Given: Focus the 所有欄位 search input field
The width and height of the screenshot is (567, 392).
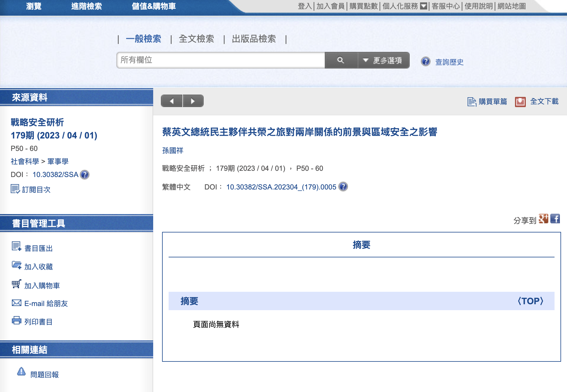Looking at the screenshot, I should [221, 60].
